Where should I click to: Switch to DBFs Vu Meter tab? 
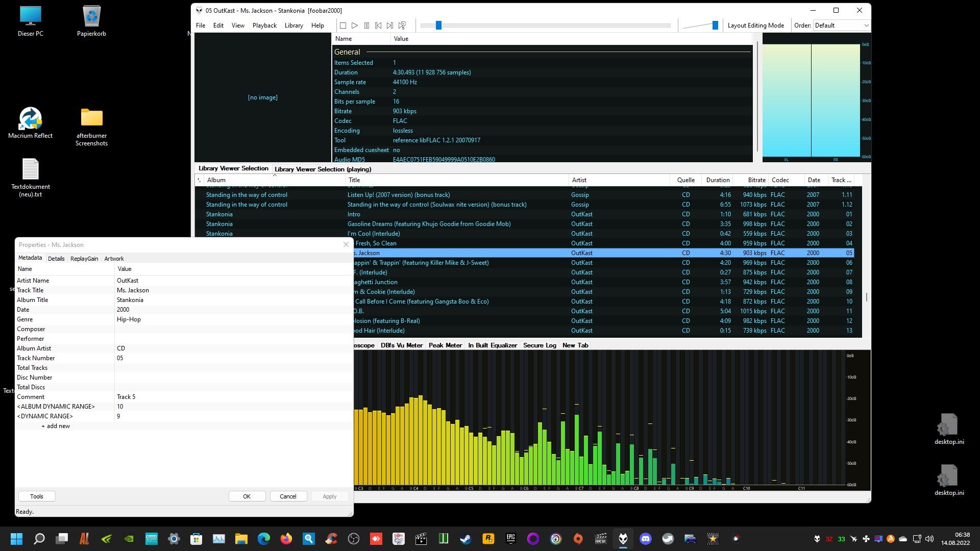402,345
